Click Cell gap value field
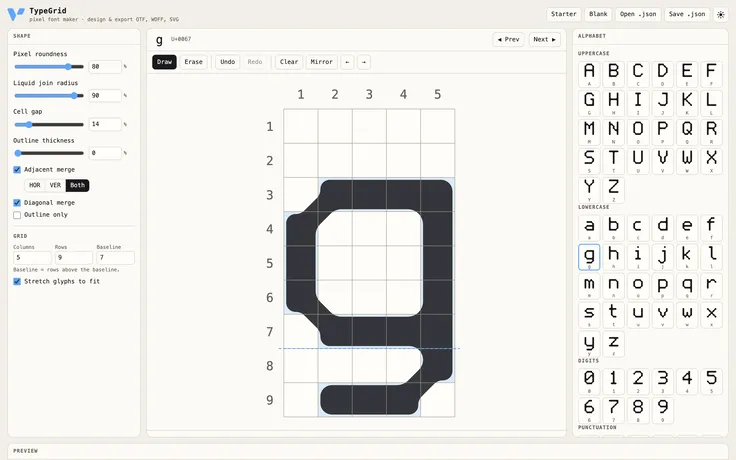The width and height of the screenshot is (736, 460). 105,124
